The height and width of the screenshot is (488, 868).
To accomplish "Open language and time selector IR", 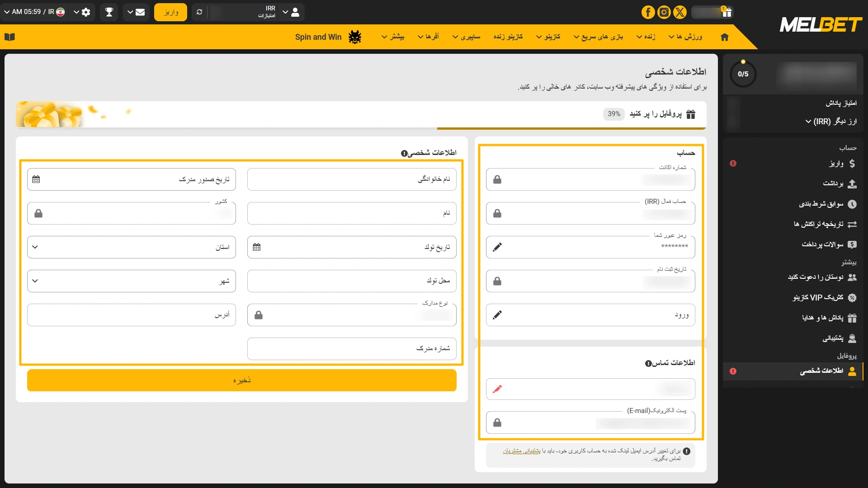I will tap(34, 12).
